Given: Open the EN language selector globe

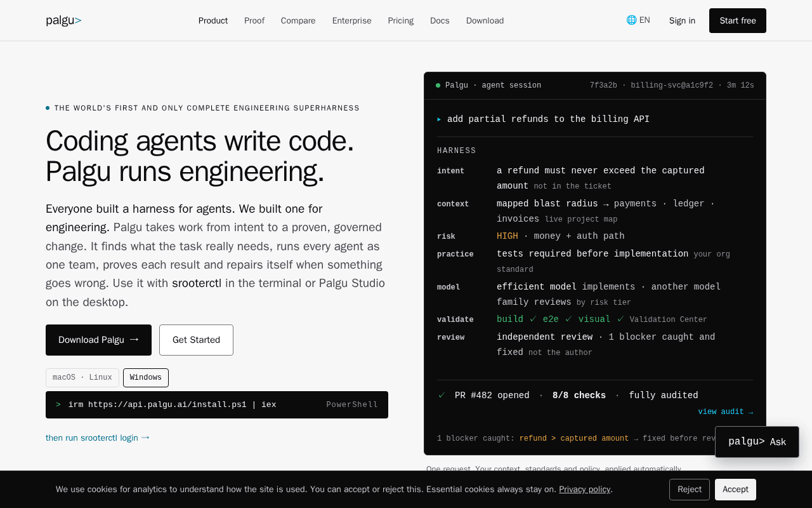Looking at the screenshot, I should point(638,20).
